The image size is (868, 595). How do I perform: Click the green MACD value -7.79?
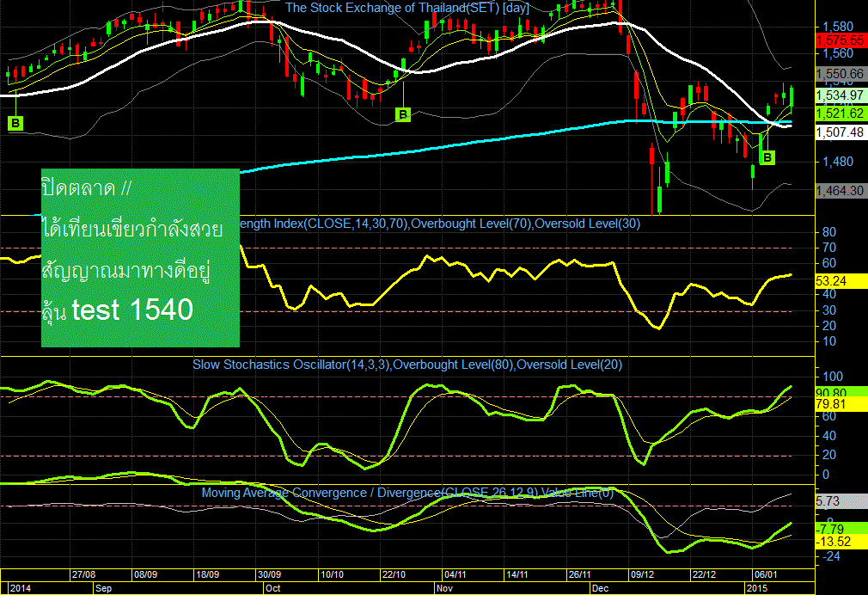(840, 529)
